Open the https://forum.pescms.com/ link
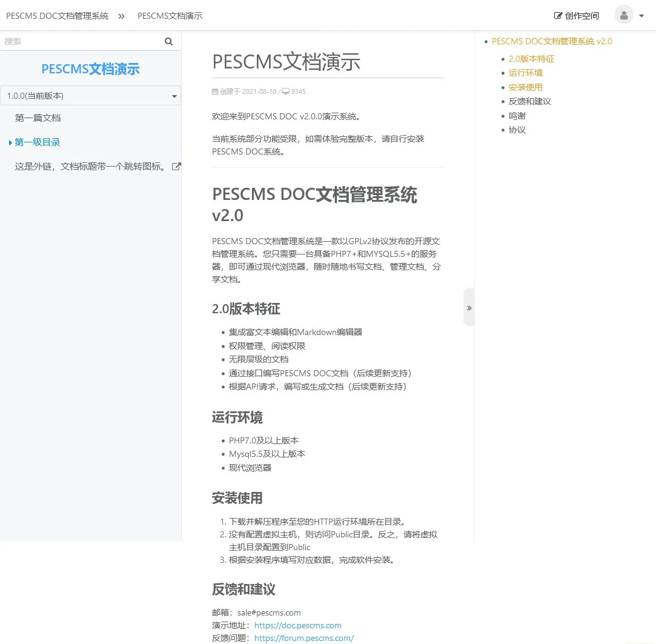656x644 pixels. (x=304, y=638)
